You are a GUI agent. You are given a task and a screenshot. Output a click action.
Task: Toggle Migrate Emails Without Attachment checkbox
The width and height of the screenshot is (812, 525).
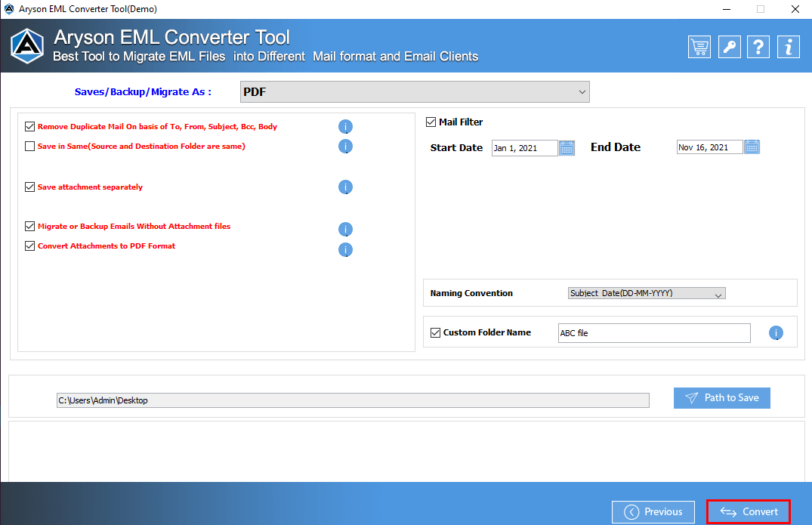coord(30,227)
